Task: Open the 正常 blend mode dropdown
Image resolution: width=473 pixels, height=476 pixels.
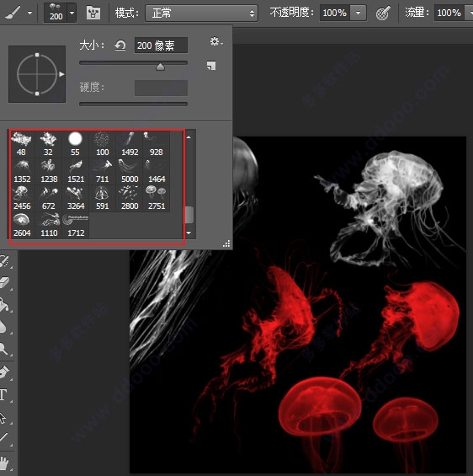Action: (202, 13)
